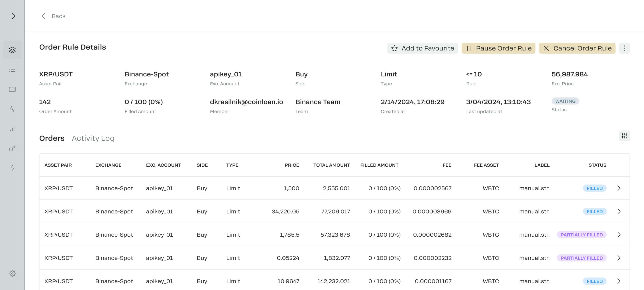Image resolution: width=644 pixels, height=290 pixels.
Task: Open the activity pulse sidebar icon
Action: pyautogui.click(x=12, y=109)
